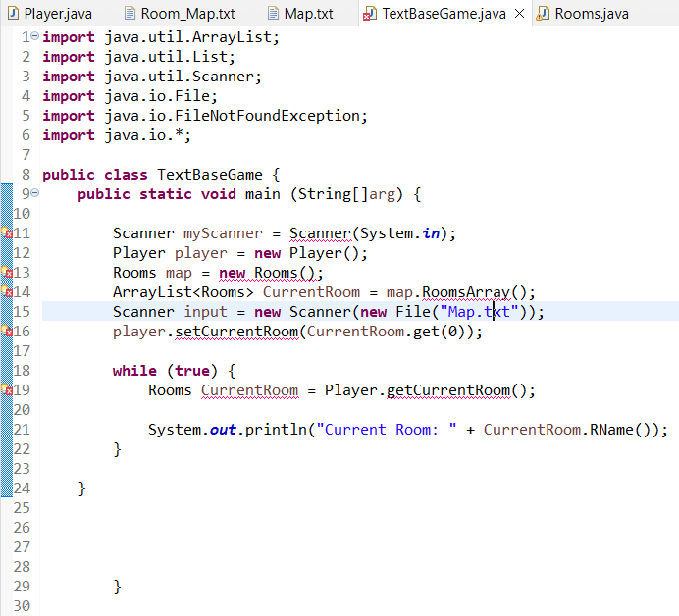Screen dimensions: 679x616
Task: Click the underlined getCurrentRoom method call
Action: [448, 391]
